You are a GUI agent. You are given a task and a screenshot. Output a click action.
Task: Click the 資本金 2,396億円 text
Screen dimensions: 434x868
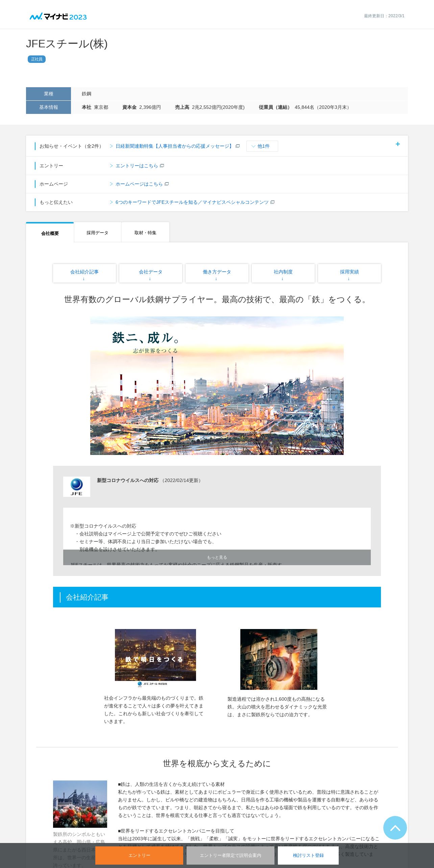142,107
